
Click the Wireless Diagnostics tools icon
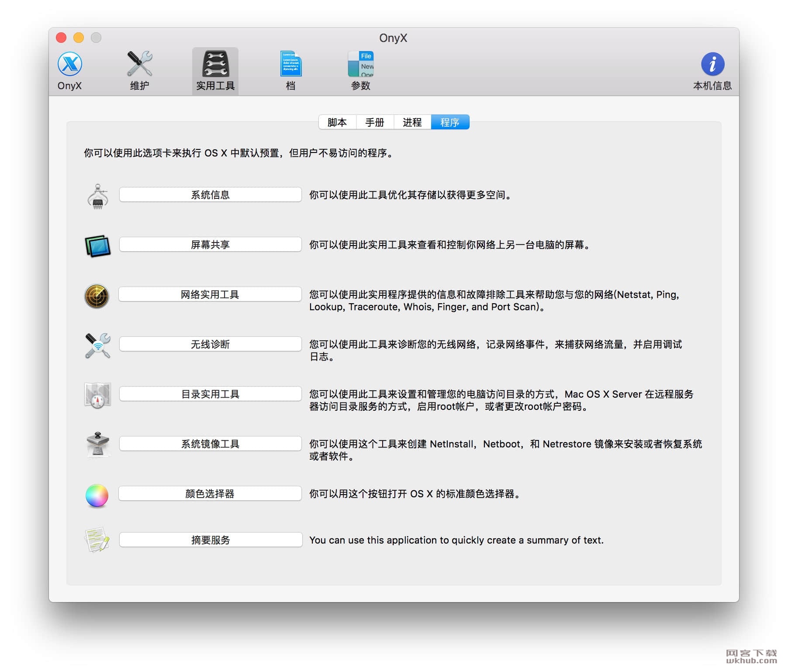97,346
